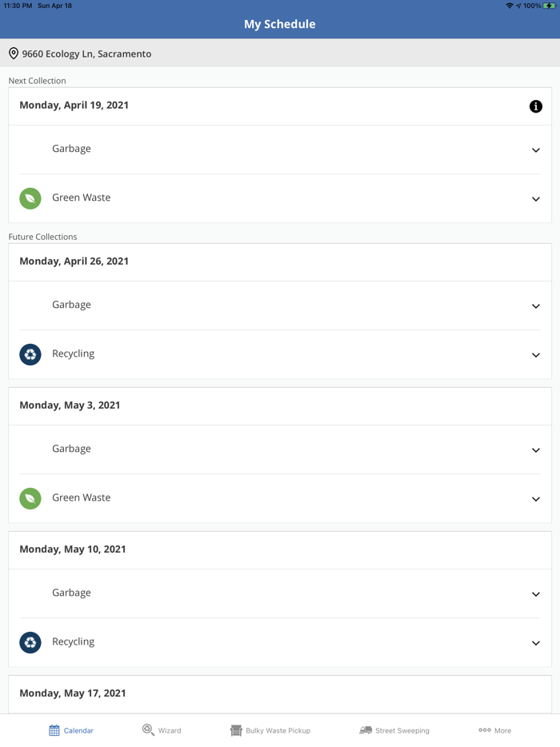
Task: Expand Garbage details for April 19
Action: tap(536, 150)
